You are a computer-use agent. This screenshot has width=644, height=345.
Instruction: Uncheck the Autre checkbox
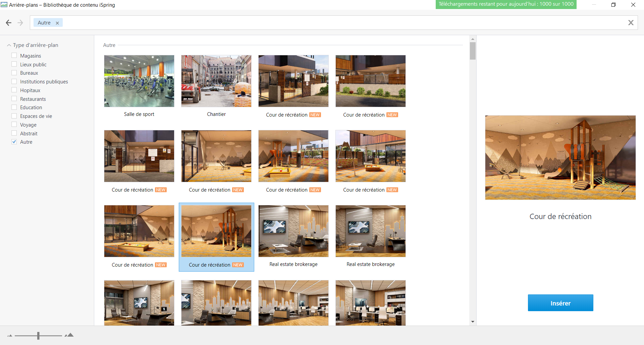14,142
